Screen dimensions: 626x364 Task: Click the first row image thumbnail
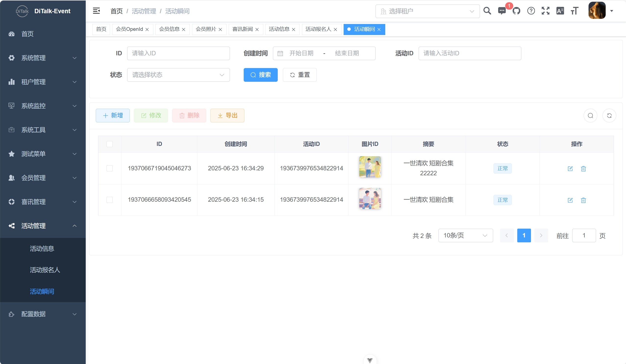coord(370,167)
